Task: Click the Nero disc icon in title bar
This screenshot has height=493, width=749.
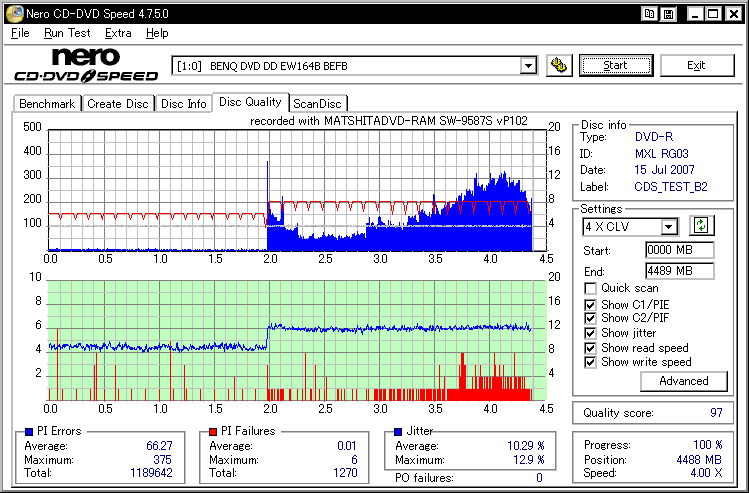Action: click(x=14, y=13)
